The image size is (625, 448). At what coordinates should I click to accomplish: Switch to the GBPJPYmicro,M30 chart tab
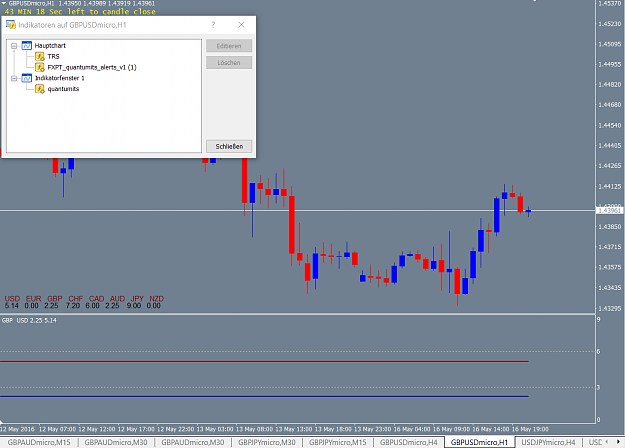click(267, 442)
